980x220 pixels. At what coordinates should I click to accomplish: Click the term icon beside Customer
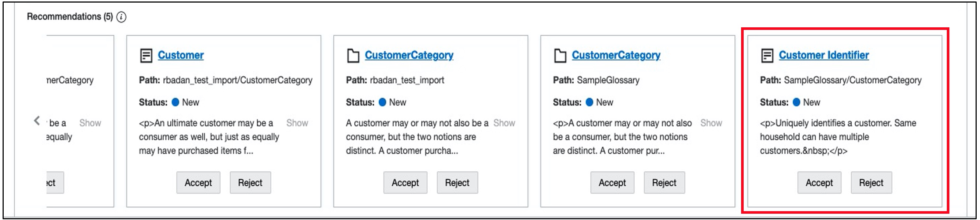[146, 56]
